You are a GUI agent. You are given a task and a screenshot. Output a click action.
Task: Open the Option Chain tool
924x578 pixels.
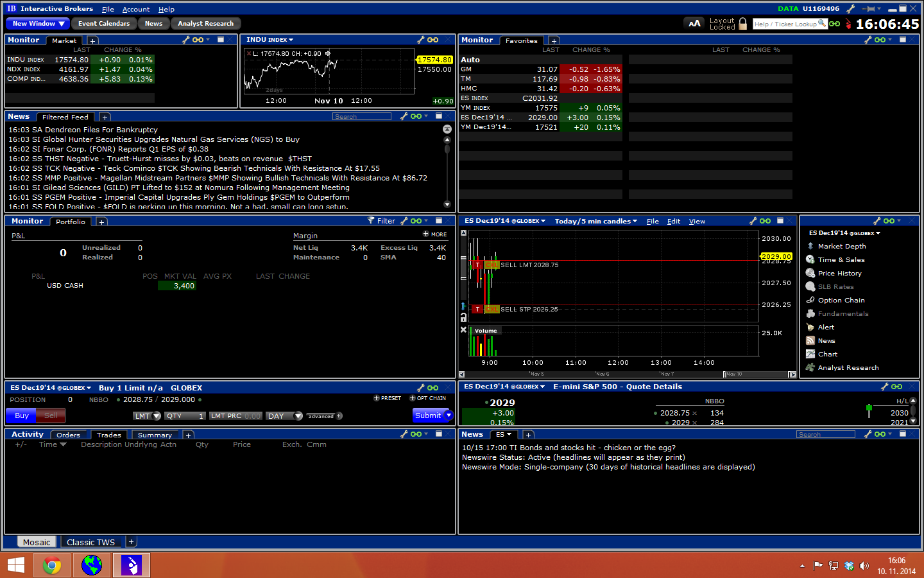click(835, 301)
